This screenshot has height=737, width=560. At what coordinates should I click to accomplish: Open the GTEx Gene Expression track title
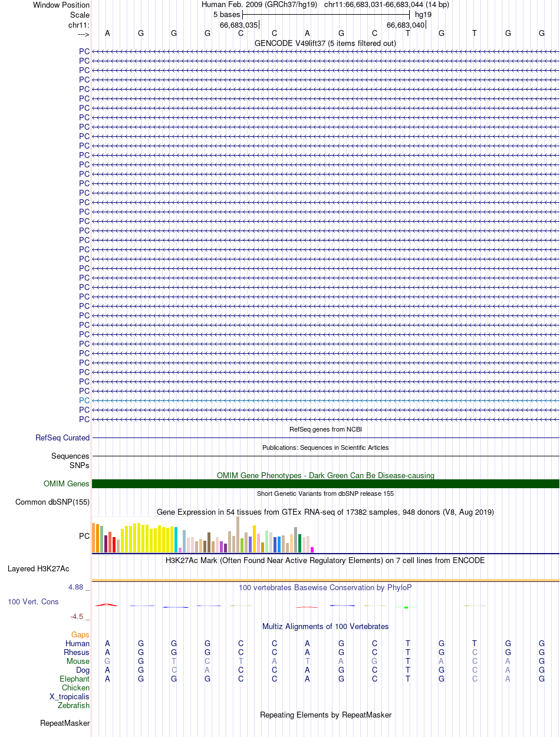325,512
